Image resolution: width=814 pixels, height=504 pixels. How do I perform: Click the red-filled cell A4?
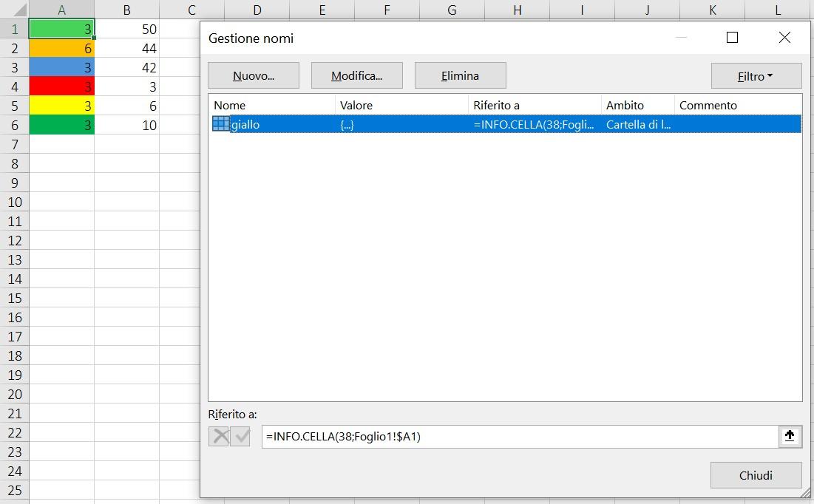coord(61,86)
